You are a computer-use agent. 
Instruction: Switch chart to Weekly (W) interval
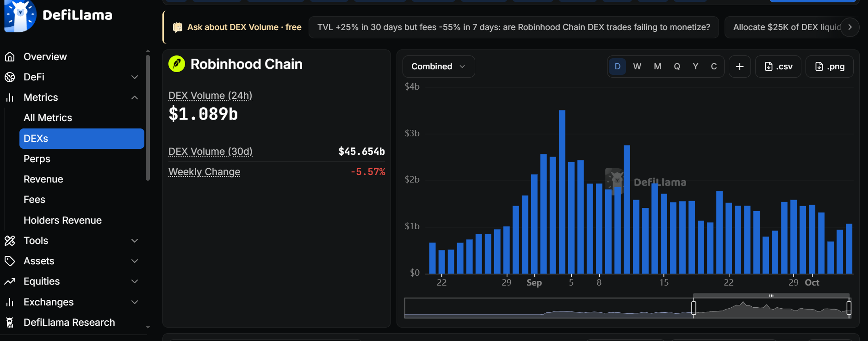[x=637, y=67]
